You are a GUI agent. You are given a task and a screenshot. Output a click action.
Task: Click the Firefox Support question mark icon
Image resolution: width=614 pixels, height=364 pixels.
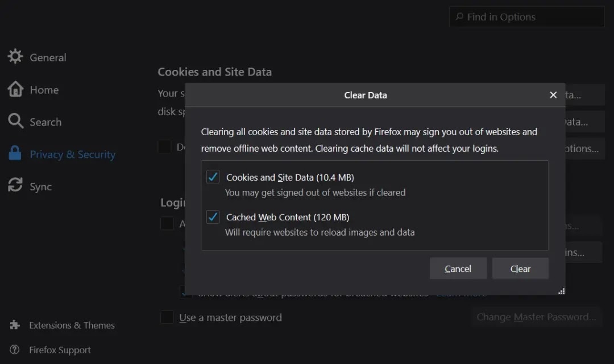pos(15,350)
